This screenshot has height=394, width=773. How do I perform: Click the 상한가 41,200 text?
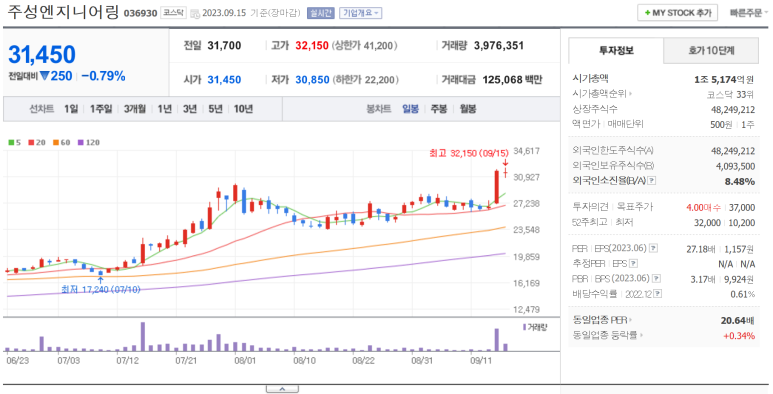[365, 46]
